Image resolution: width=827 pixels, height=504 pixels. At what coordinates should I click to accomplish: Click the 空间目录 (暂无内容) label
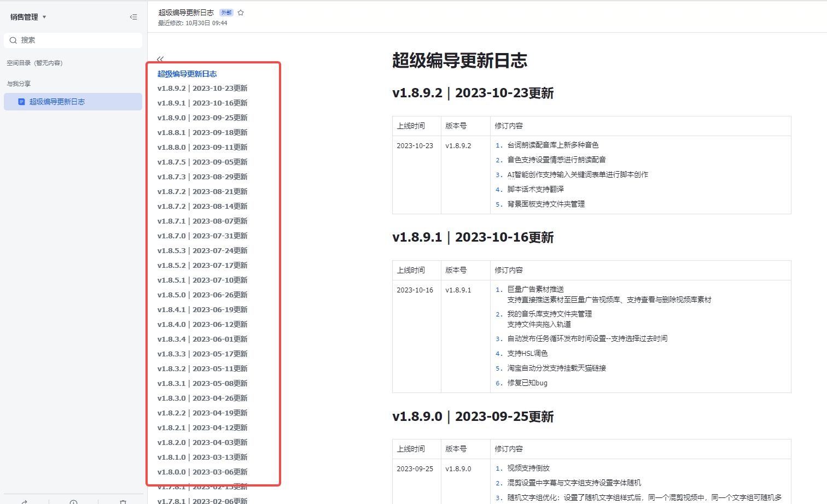pos(34,63)
